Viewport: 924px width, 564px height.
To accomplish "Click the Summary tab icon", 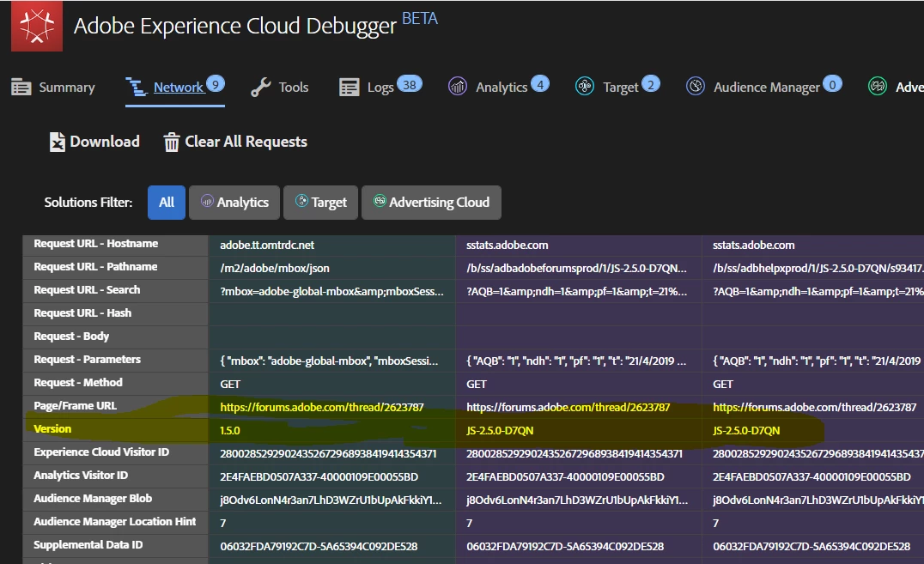I will [21, 88].
